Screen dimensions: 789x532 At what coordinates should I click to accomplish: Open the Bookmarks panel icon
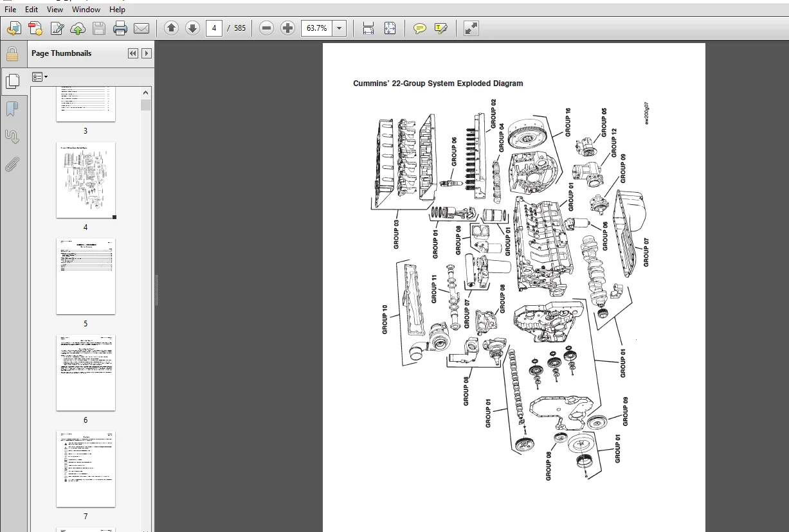click(12, 109)
